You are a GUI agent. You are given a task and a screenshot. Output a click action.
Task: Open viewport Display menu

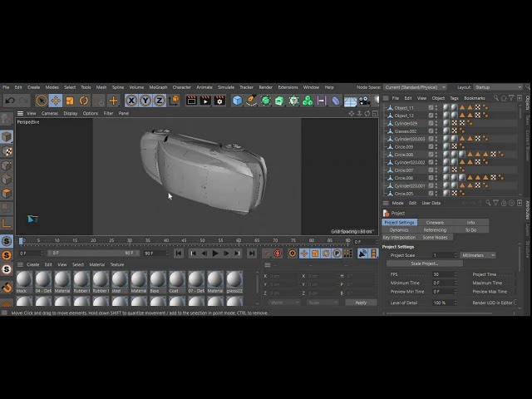70,113
